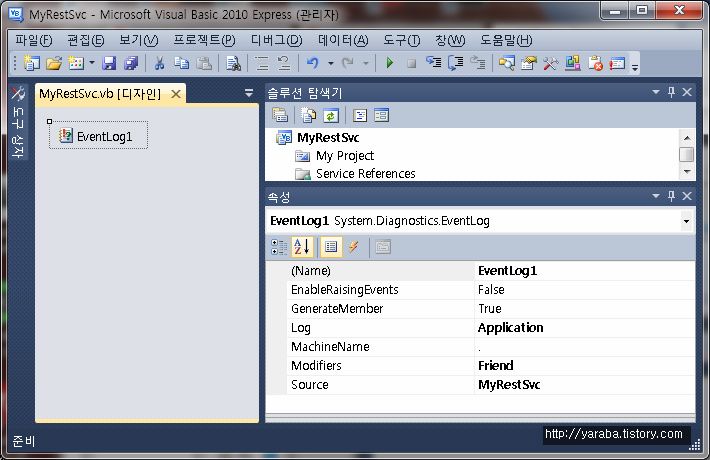Click the Solution Explorer properties icon
Screen dimensions: 710x460
[280, 115]
